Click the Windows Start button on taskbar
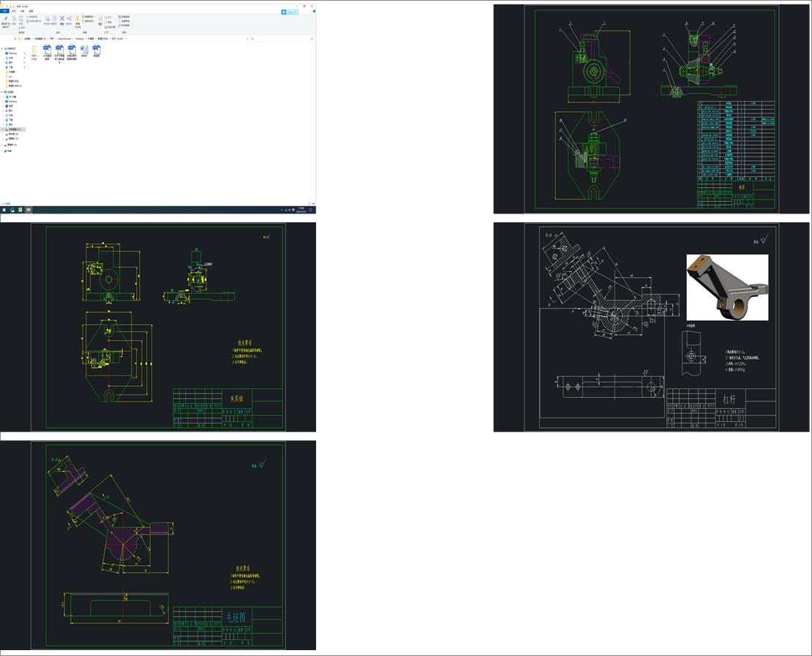 [x=4, y=210]
